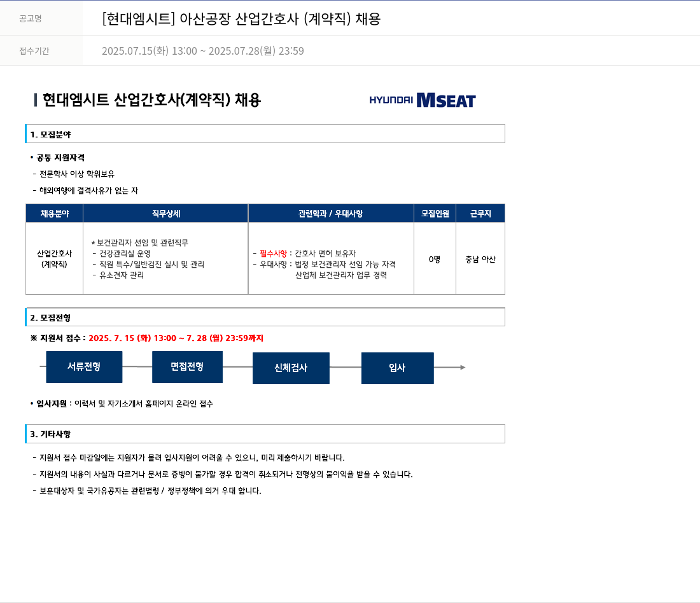Viewport: 700px width, 603px height.
Task: Click table header '관련학과 / 우대사항'
Action: coord(331,213)
